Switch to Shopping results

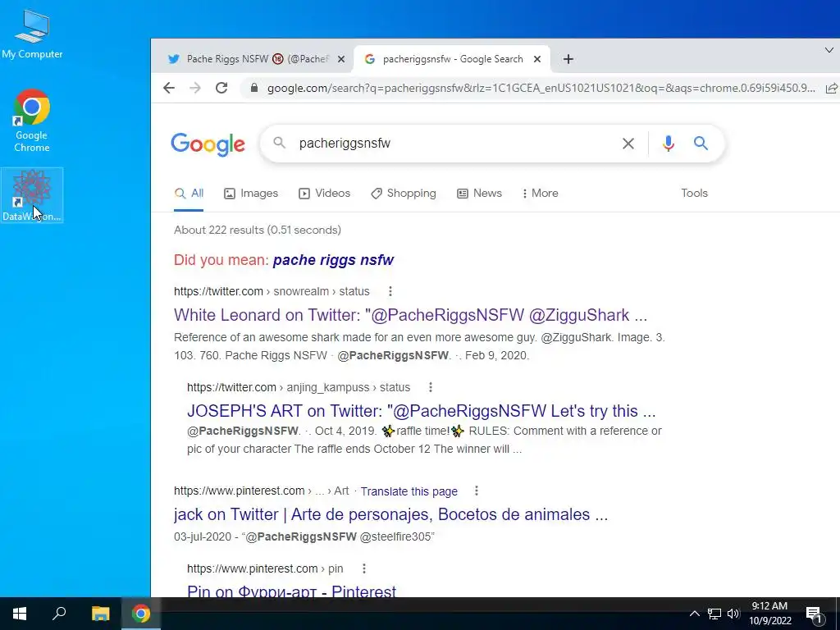click(404, 194)
